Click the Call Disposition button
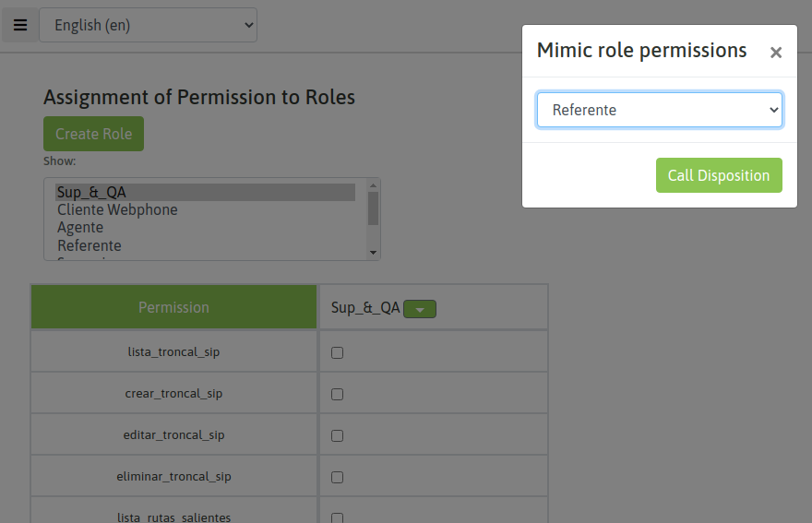812x523 pixels. point(719,175)
